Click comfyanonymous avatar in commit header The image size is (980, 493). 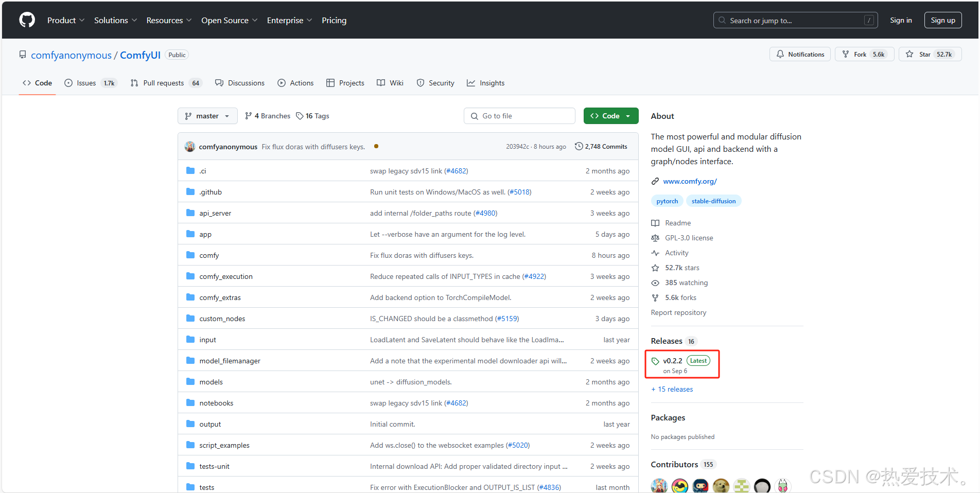[x=190, y=147]
